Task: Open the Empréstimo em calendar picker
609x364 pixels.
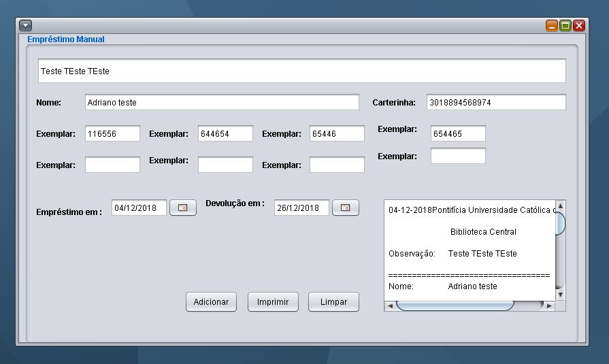Action: point(183,208)
